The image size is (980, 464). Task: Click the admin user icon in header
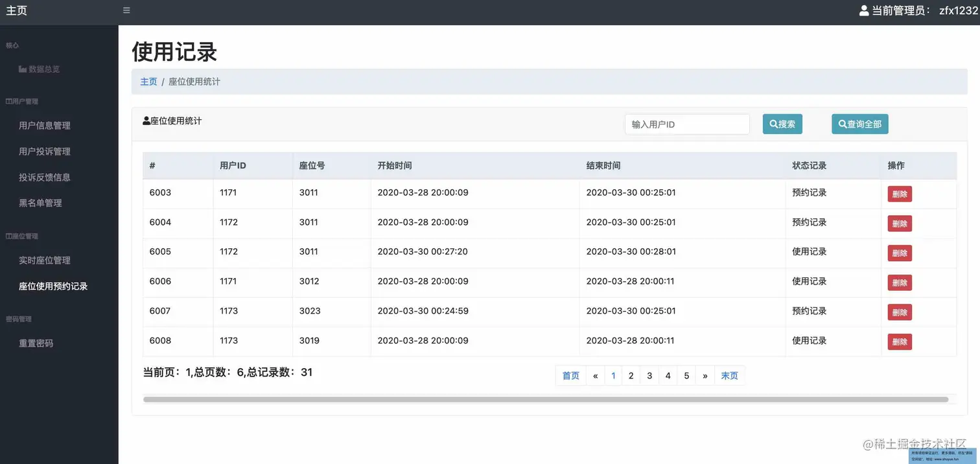[864, 10]
